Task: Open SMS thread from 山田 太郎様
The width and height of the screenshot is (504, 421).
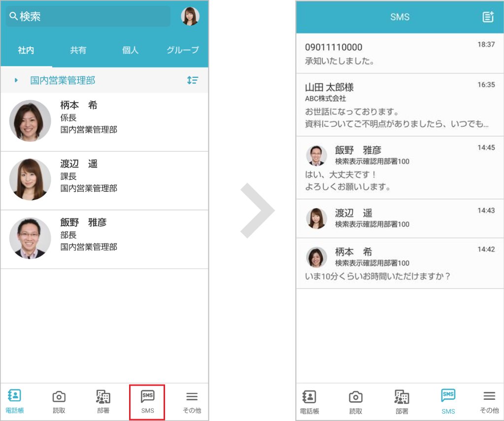Action: [400, 105]
